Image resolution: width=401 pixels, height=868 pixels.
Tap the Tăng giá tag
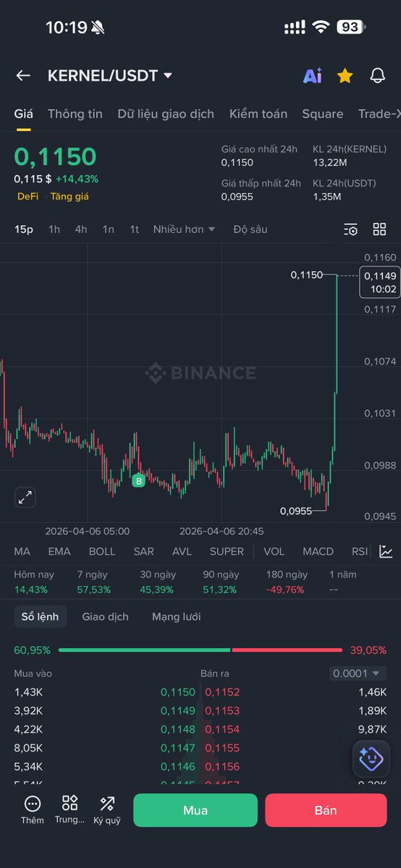pyautogui.click(x=69, y=196)
